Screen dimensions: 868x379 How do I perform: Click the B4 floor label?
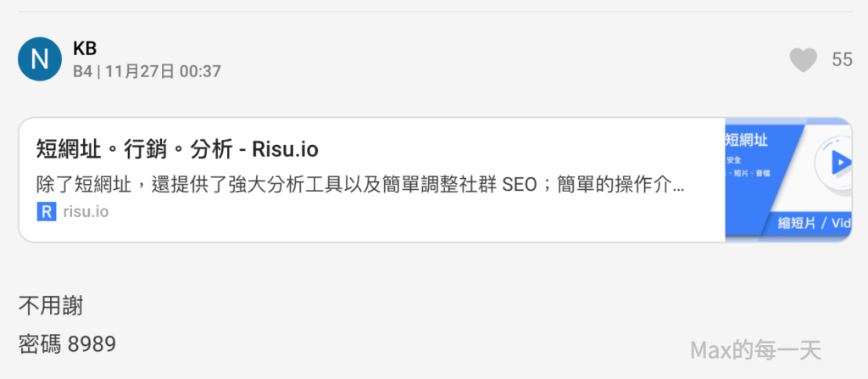point(81,72)
